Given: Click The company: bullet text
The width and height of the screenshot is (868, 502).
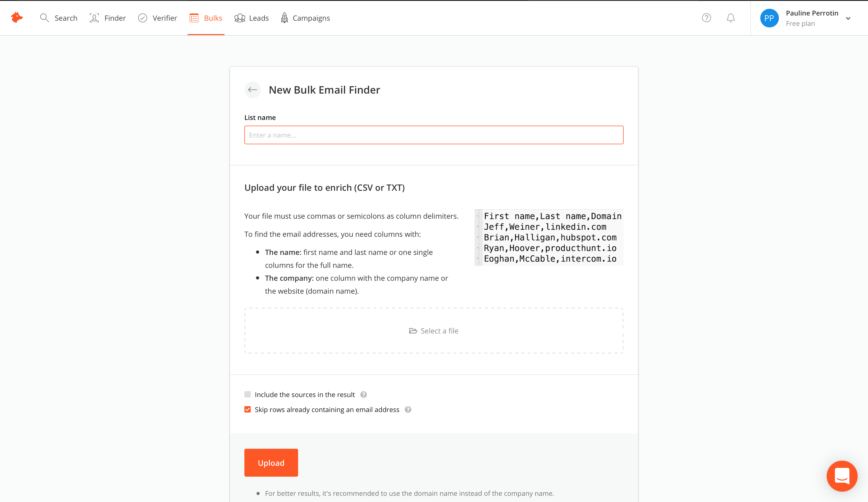Looking at the screenshot, I should coord(356,284).
